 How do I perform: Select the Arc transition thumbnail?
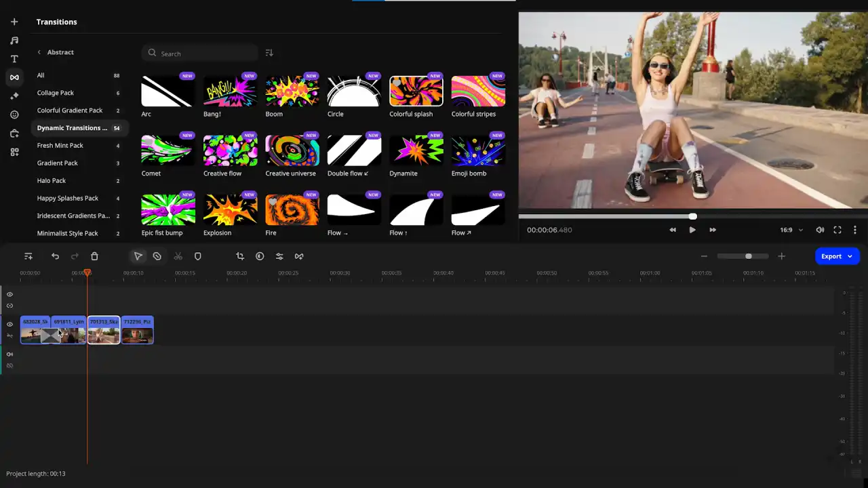point(168,91)
